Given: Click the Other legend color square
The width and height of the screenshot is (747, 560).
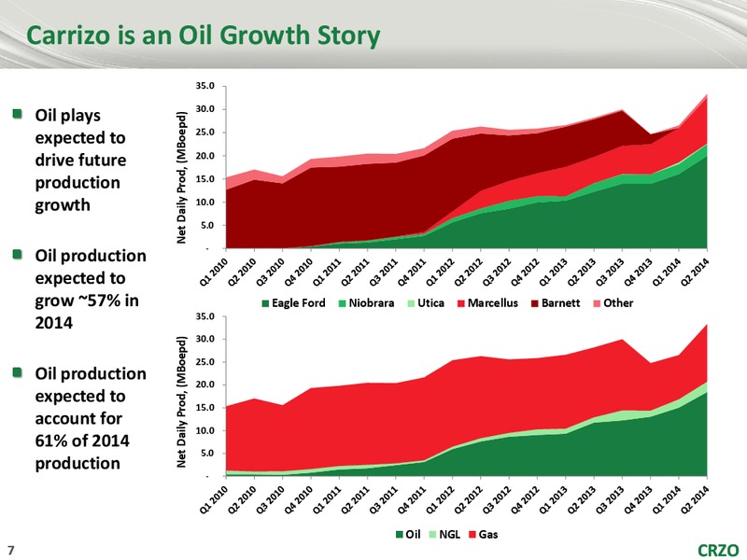Looking at the screenshot, I should (x=597, y=304).
